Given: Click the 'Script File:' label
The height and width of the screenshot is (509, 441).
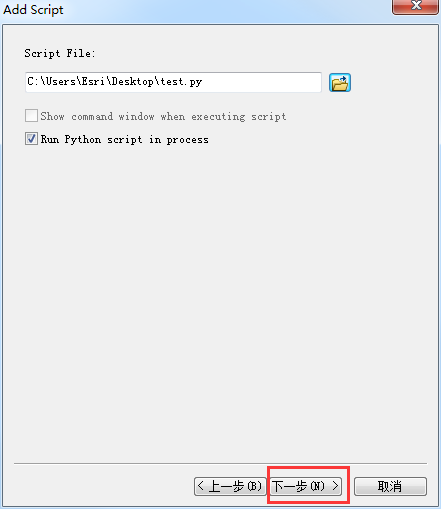Looking at the screenshot, I should [x=60, y=53].
